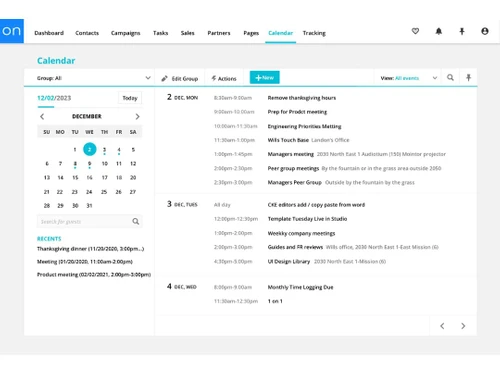Open Contacts in navigation
Viewport: 500px width, 375px height.
[87, 33]
